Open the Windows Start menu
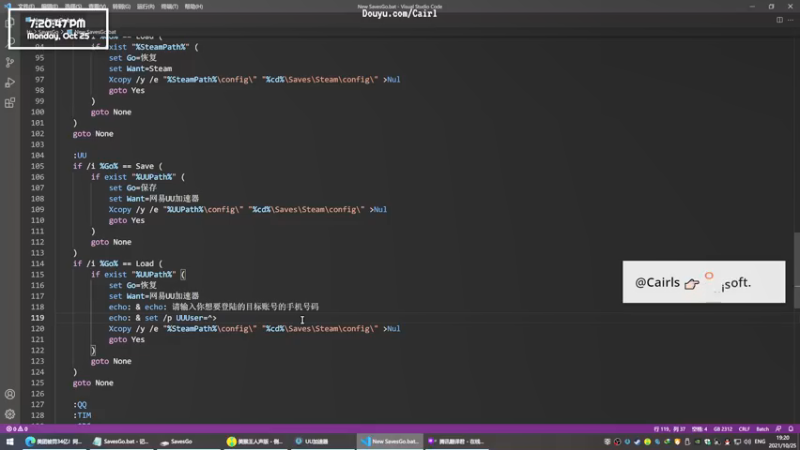This screenshot has width=800, height=450. click(10, 441)
